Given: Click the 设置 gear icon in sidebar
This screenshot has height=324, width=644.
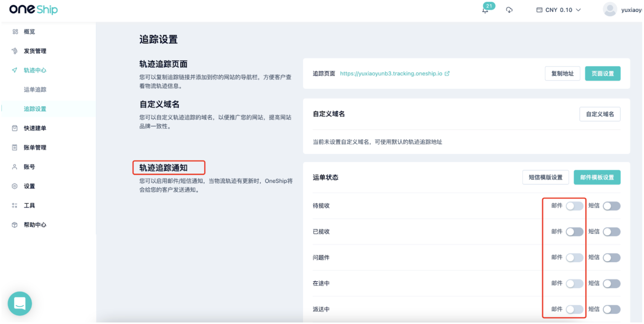Looking at the screenshot, I should [x=15, y=186].
